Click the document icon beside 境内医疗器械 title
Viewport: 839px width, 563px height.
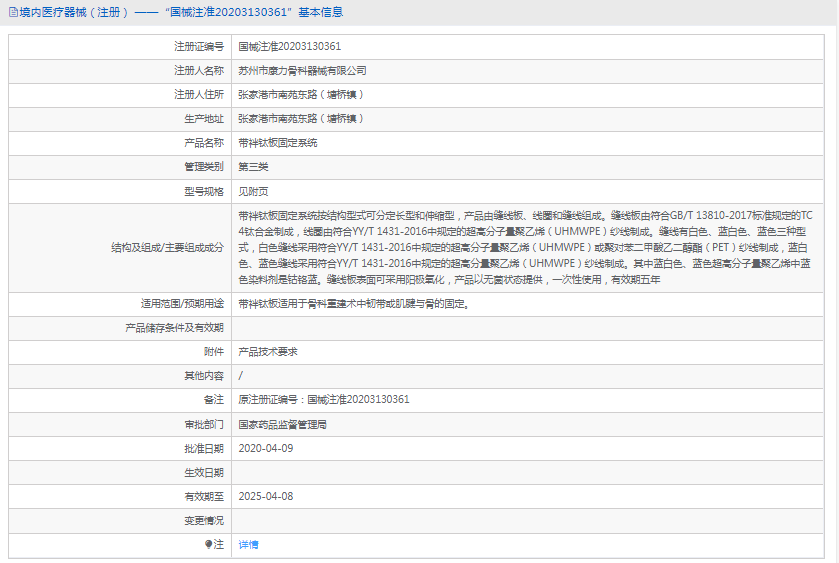coord(13,12)
